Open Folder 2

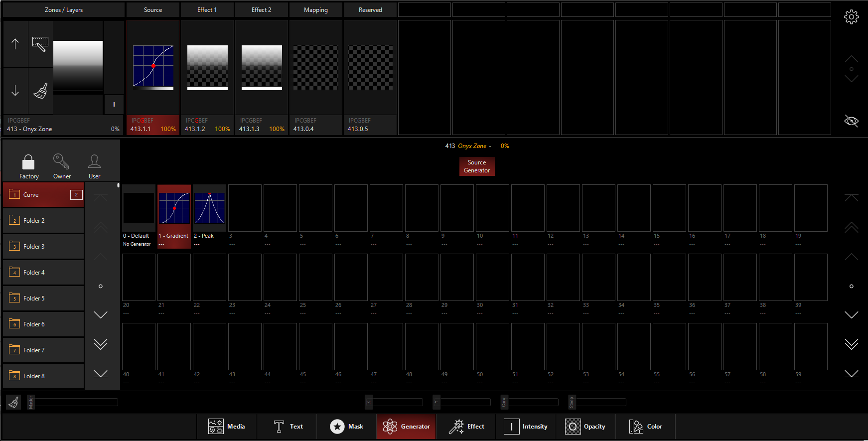point(43,221)
